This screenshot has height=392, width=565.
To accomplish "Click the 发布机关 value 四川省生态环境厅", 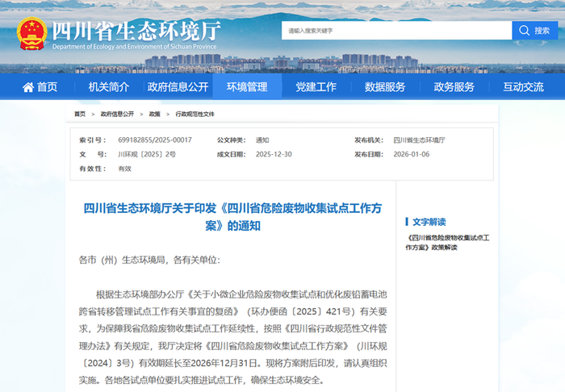I will [x=420, y=140].
